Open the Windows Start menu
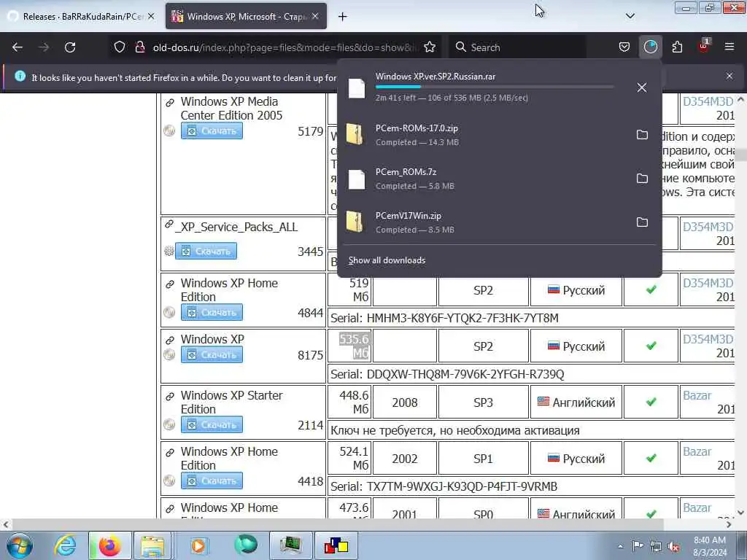The width and height of the screenshot is (747, 560). click(x=20, y=545)
